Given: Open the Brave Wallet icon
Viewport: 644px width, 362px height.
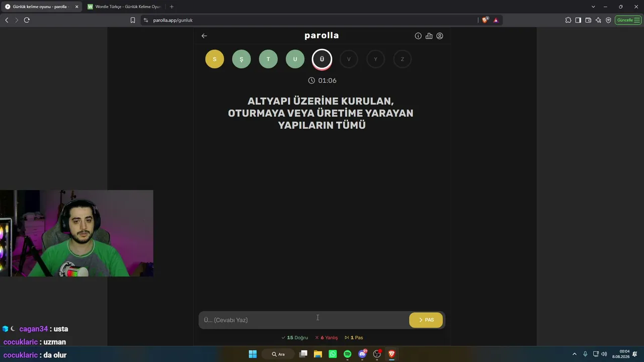Looking at the screenshot, I should [588, 20].
